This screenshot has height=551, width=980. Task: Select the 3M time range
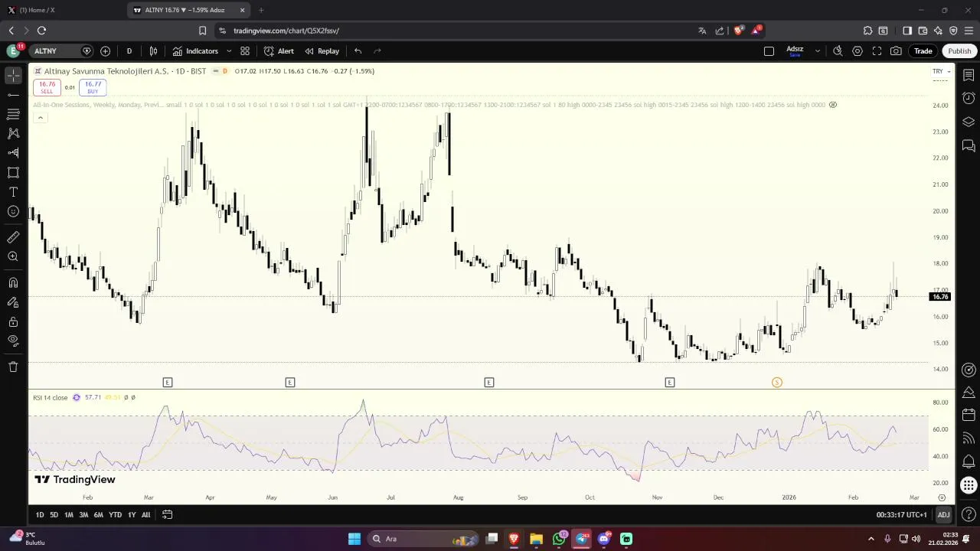click(x=83, y=515)
